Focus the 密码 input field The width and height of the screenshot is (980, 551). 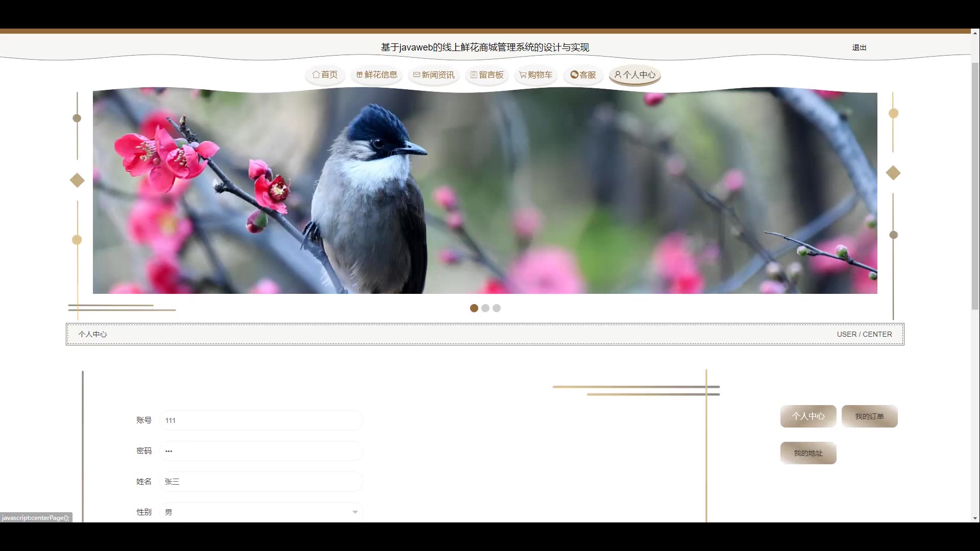(x=261, y=451)
